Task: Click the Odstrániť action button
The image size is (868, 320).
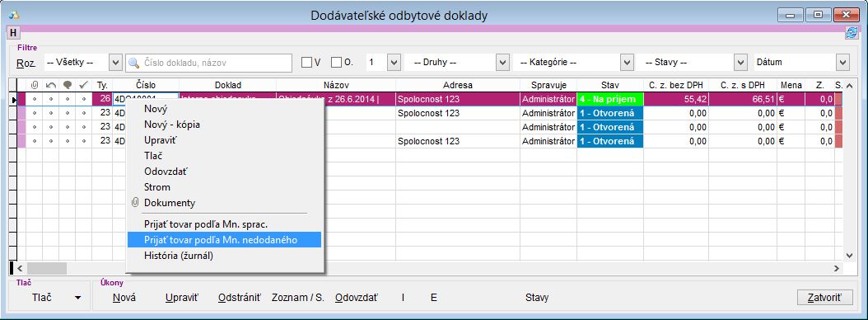Action: tap(239, 298)
